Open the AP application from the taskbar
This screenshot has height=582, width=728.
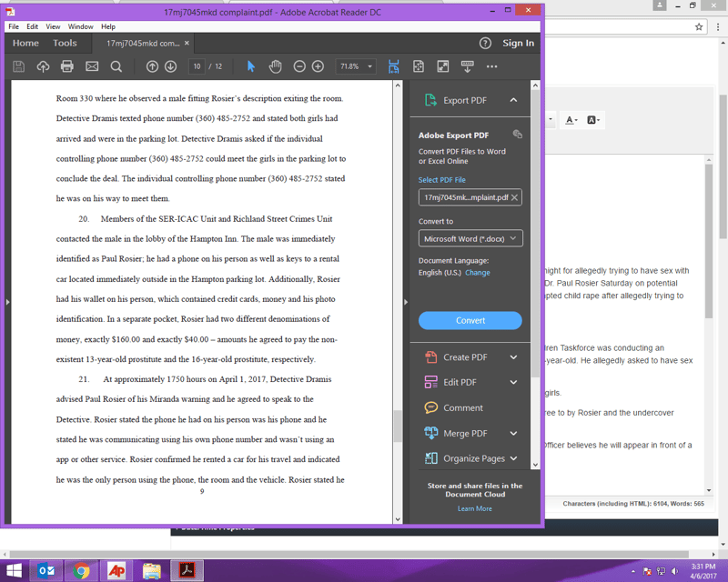point(116,570)
